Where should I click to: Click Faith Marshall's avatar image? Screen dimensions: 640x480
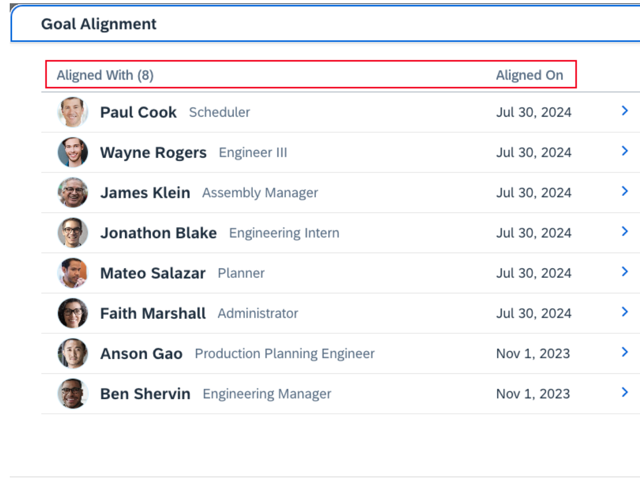coord(73,313)
